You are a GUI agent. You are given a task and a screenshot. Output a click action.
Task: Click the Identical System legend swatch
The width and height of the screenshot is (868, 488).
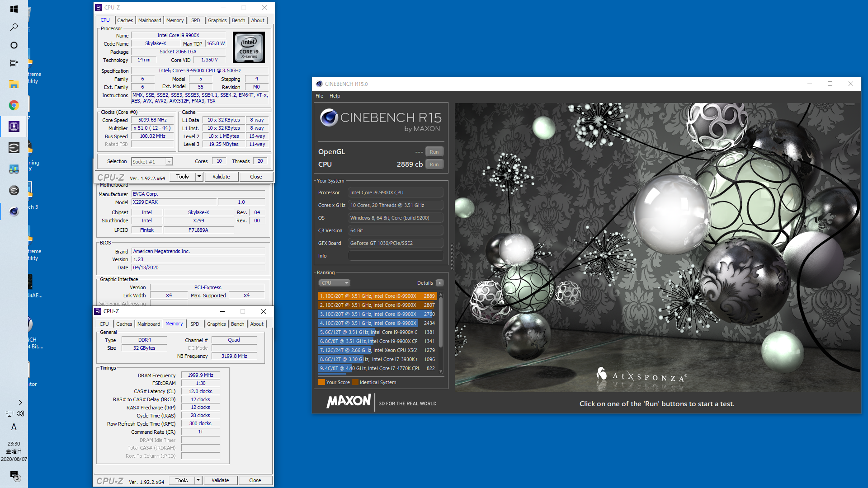click(x=355, y=382)
